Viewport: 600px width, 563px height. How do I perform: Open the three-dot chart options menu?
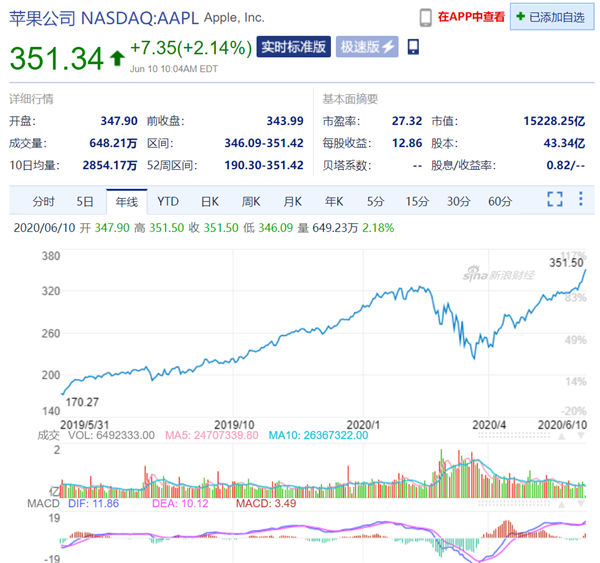pyautogui.click(x=580, y=199)
